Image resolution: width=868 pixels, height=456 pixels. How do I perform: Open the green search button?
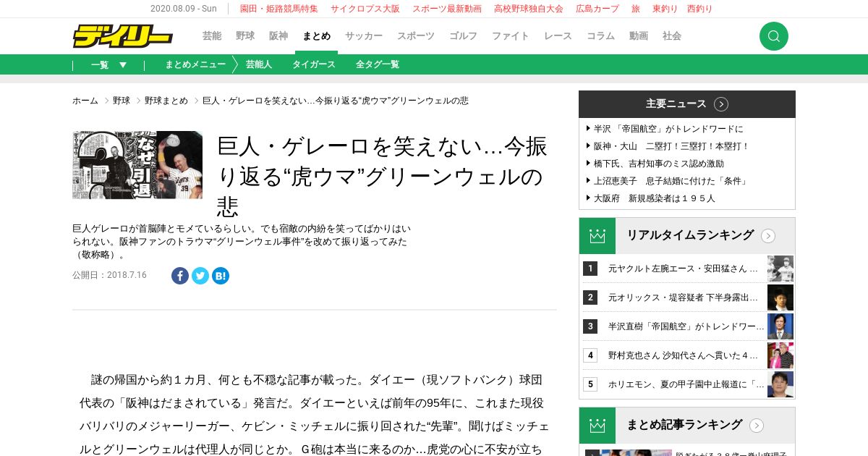coord(773,36)
